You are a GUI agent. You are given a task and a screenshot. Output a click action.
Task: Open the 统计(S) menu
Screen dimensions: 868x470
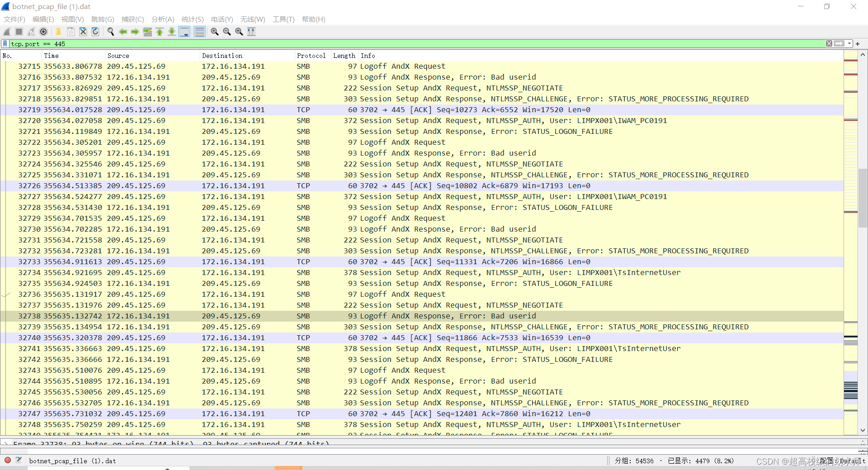193,19
